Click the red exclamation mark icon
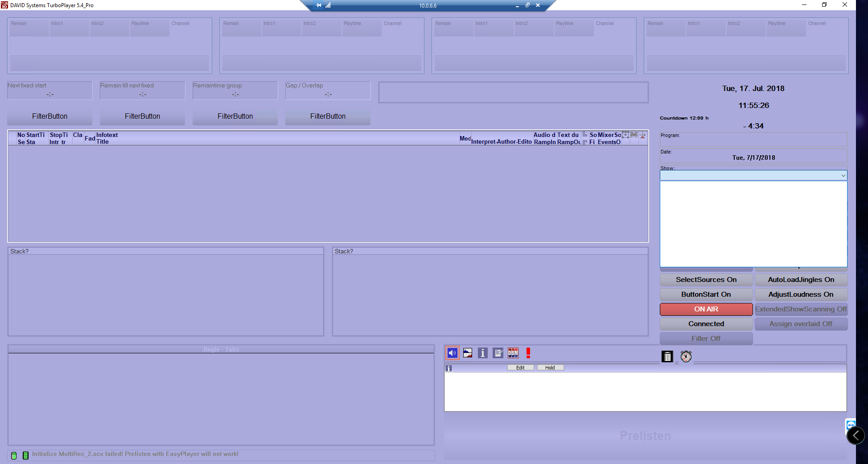Viewport: 868px width, 464px height. [528, 353]
